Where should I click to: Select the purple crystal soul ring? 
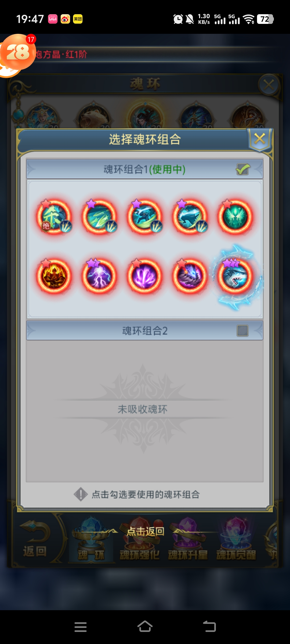pyautogui.click(x=145, y=276)
